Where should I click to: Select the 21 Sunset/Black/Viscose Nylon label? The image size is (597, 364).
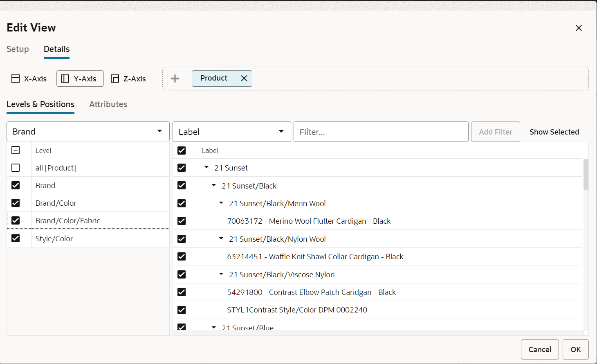pyautogui.click(x=282, y=274)
